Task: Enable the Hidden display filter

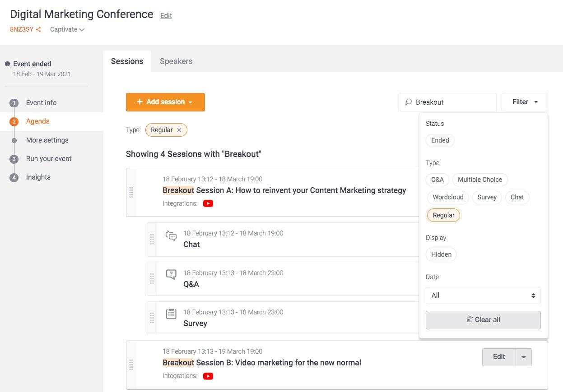Action: [441, 254]
